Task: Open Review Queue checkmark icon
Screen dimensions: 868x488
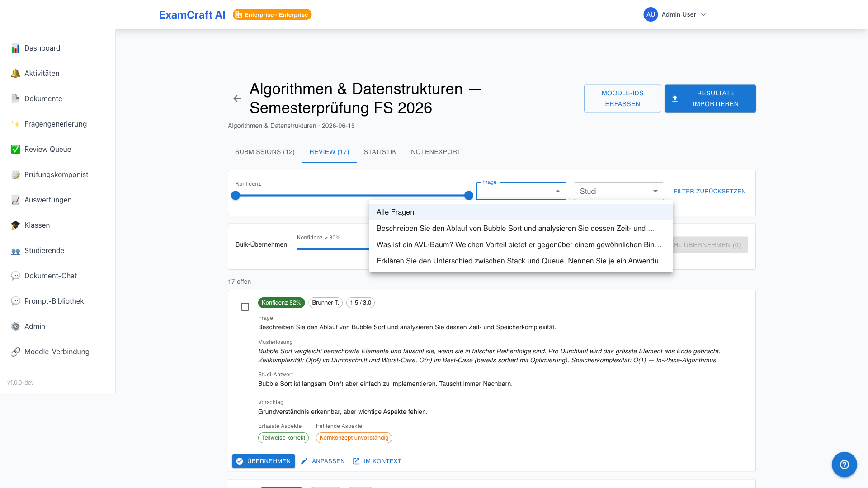Action: [15, 149]
